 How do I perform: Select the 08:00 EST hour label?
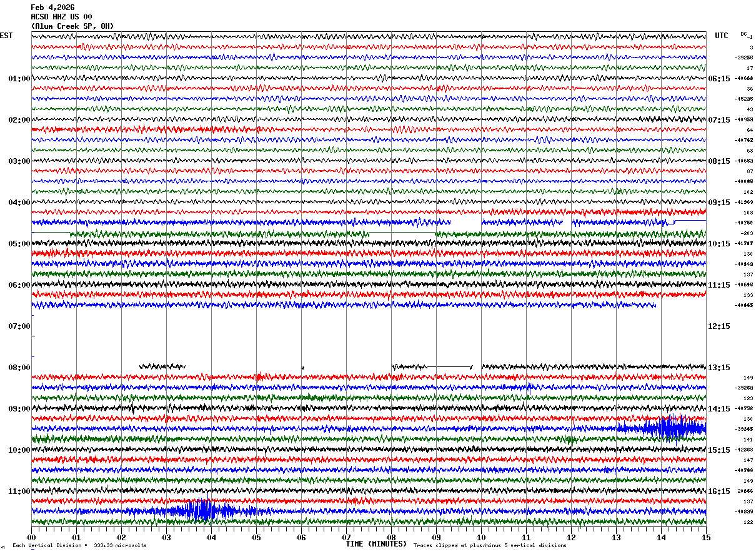tap(19, 368)
